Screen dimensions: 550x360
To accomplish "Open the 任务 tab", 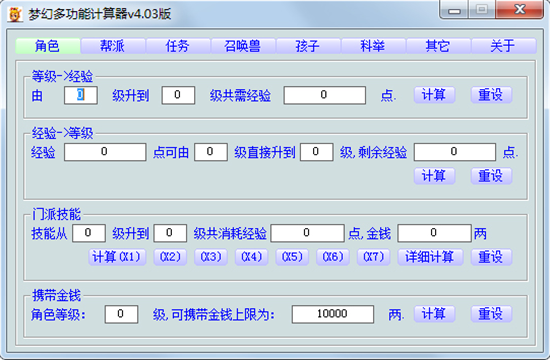I will click(178, 46).
